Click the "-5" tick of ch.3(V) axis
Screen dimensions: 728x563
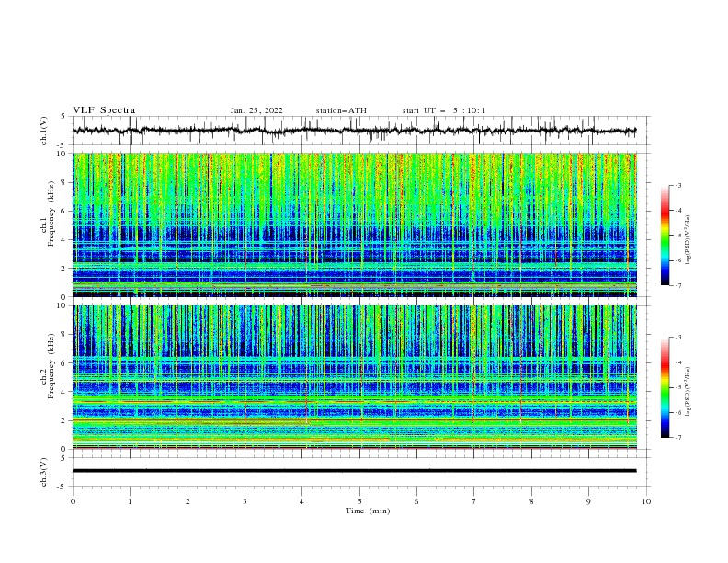(63, 487)
